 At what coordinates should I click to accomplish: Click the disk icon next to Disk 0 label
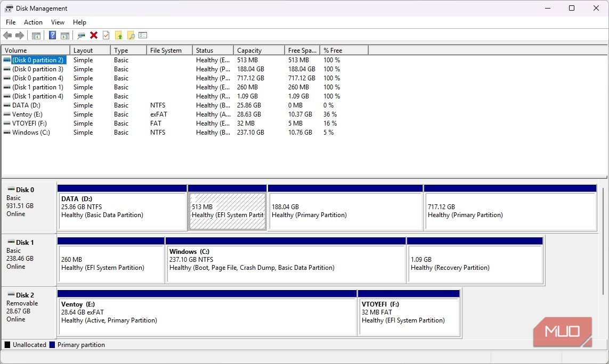click(11, 189)
